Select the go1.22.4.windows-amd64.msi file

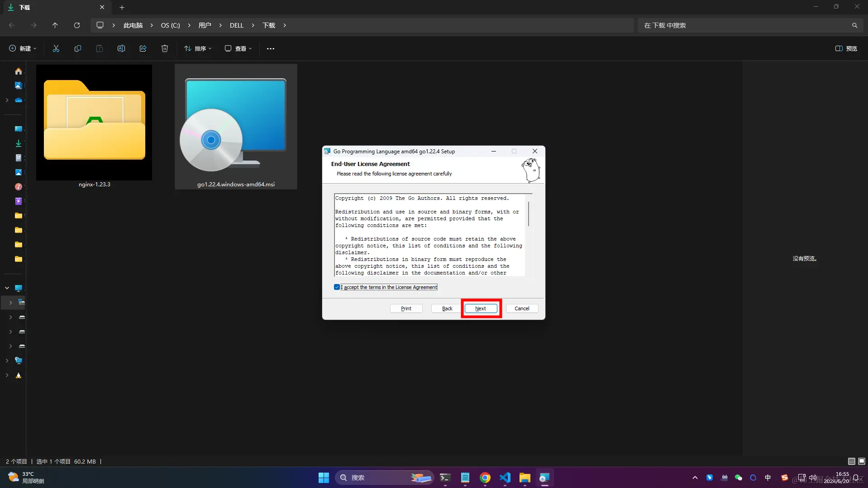tap(236, 126)
